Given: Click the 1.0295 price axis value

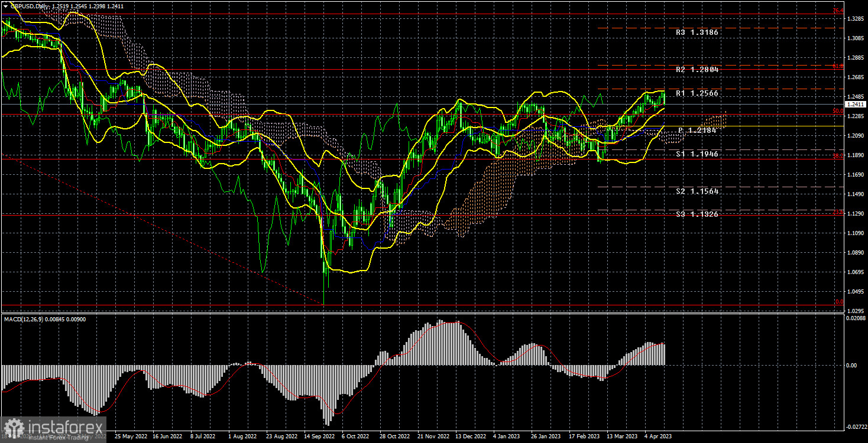Looking at the screenshot, I should [x=855, y=311].
